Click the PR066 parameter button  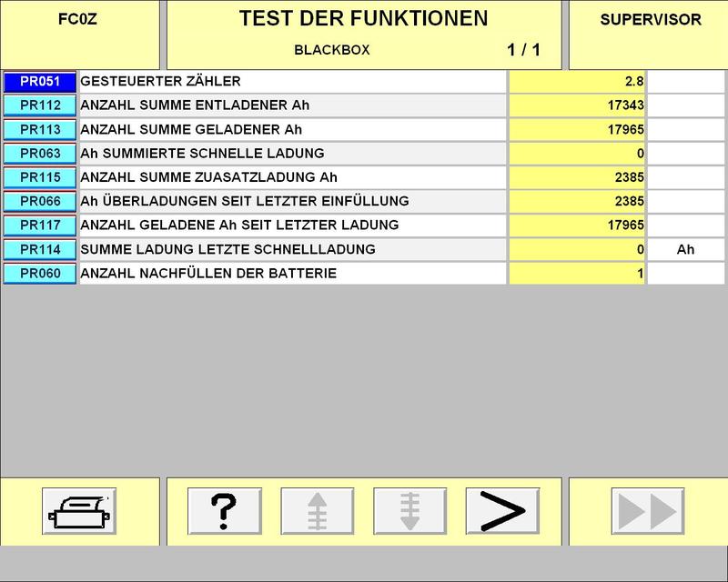click(40, 201)
